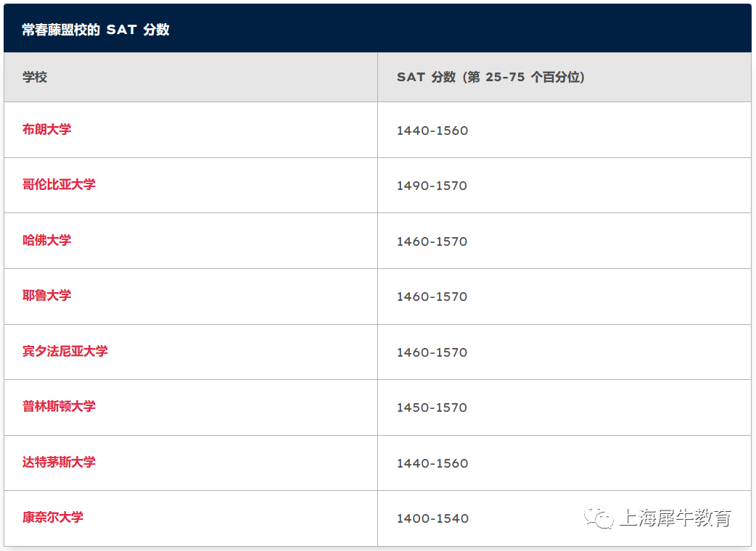Open the 哥伦比亚大学 school link
The image size is (756, 551).
click(59, 184)
